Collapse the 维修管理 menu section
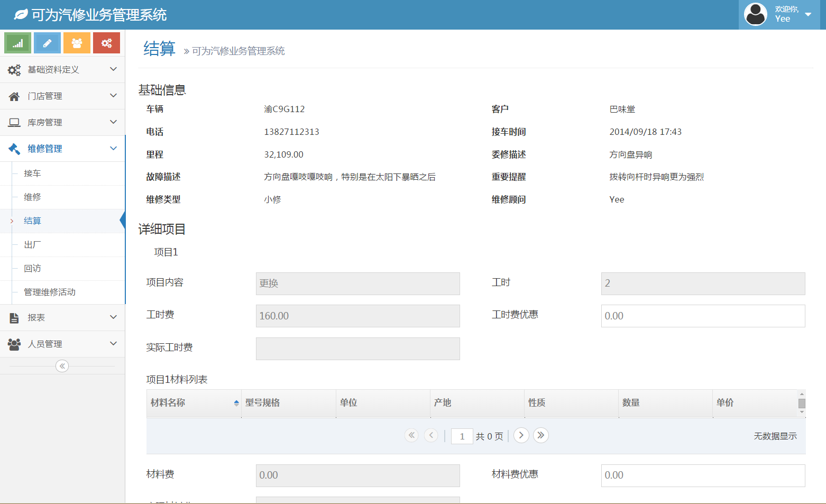This screenshot has height=504, width=826. (62, 149)
